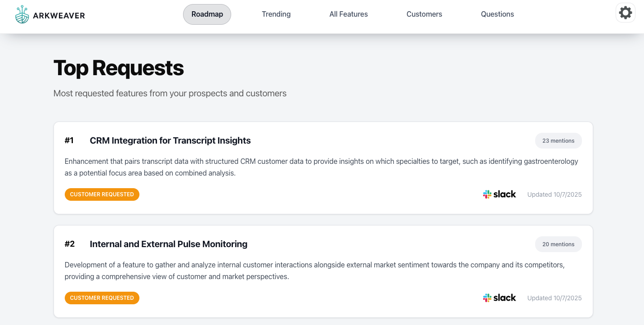Screen dimensions: 644x325
Task: Click Customer Requested tag on request #1
Action: [x=102, y=194]
